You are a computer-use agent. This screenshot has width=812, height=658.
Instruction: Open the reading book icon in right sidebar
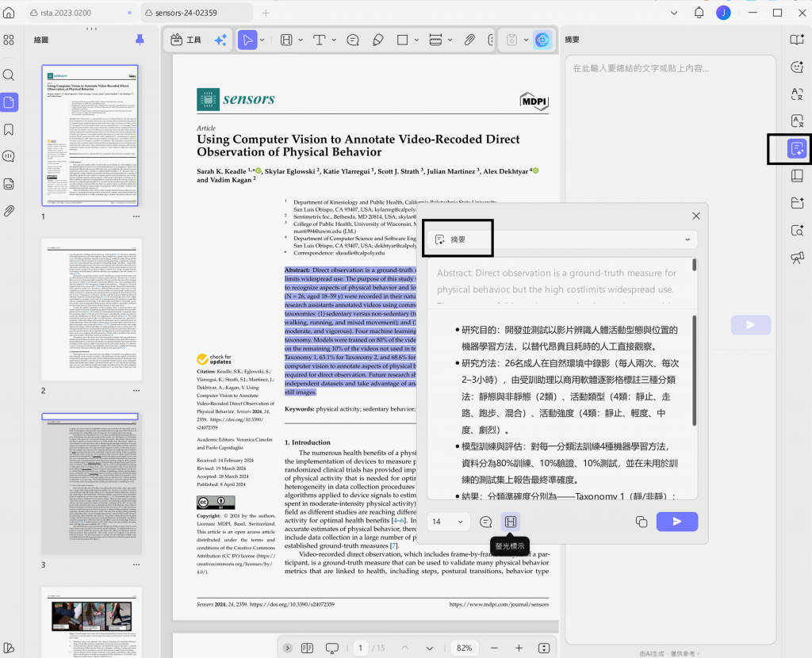(x=797, y=40)
